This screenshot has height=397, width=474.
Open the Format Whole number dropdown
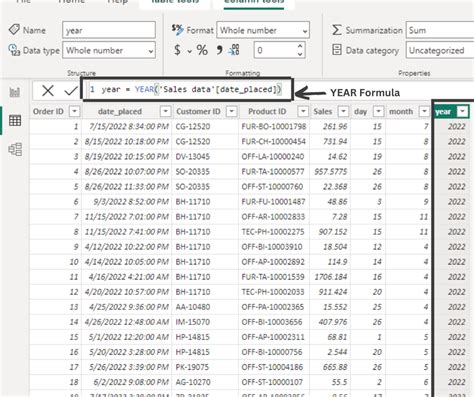(x=263, y=30)
